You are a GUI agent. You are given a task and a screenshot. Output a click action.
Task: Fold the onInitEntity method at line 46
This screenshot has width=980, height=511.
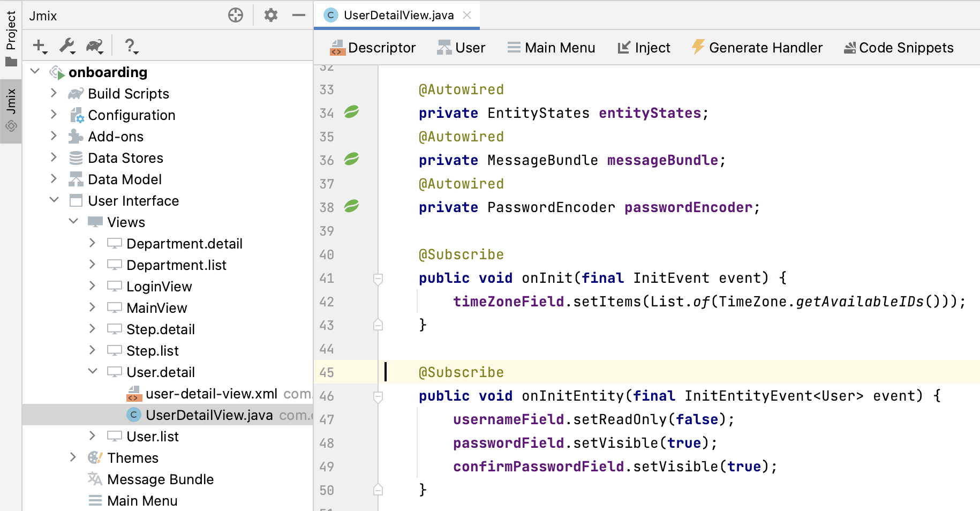click(378, 396)
